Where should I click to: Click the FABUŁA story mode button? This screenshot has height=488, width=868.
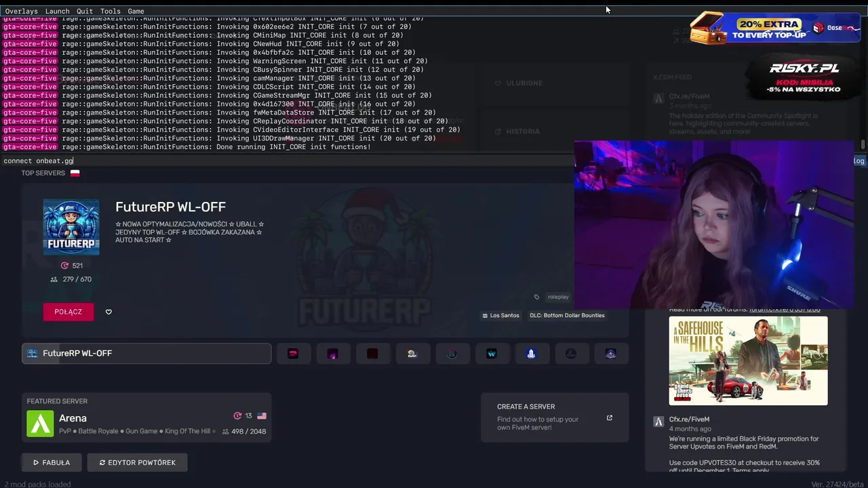click(52, 462)
